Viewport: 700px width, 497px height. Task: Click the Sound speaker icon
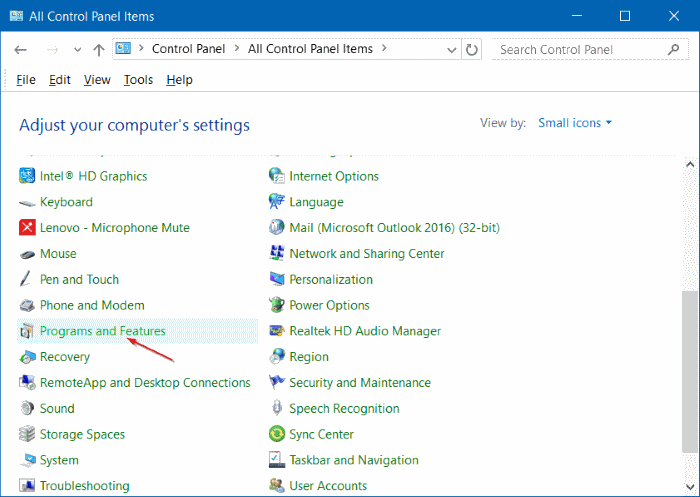click(27, 408)
